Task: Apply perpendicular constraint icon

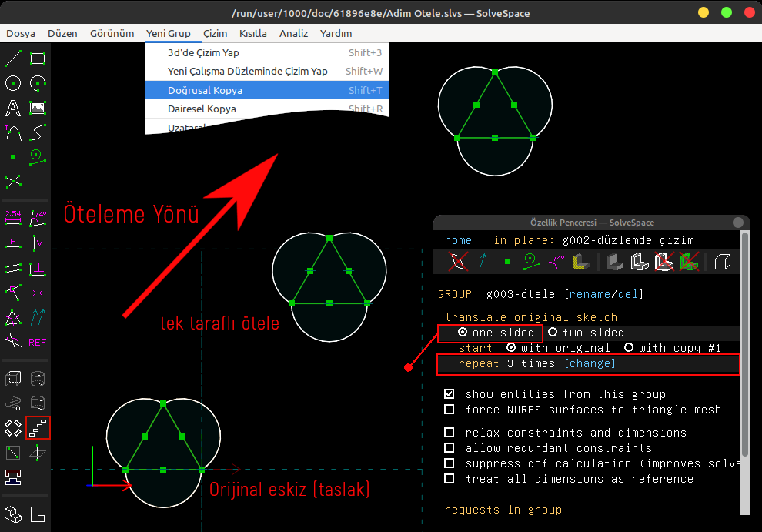Action: [38, 268]
